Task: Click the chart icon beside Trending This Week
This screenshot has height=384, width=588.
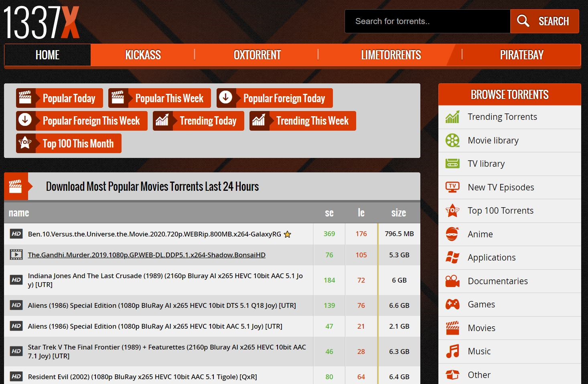Action: click(x=259, y=120)
